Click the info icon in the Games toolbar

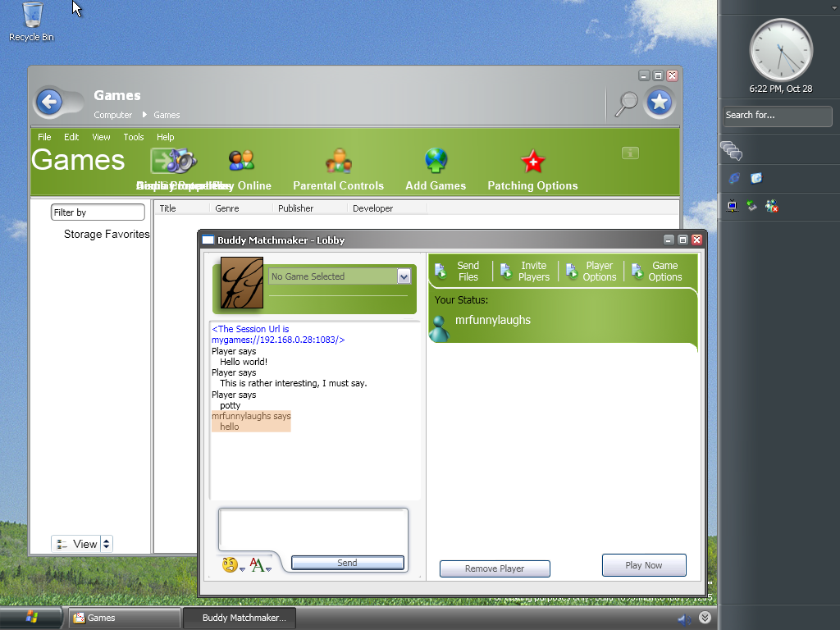pyautogui.click(x=630, y=153)
